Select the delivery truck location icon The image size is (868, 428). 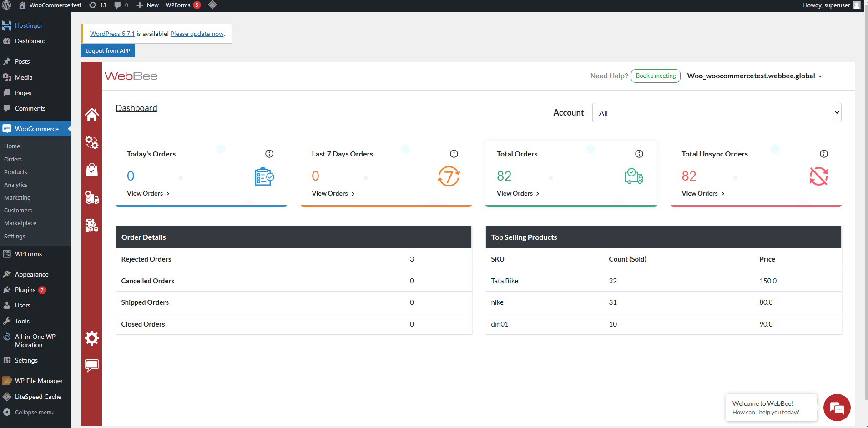click(92, 197)
